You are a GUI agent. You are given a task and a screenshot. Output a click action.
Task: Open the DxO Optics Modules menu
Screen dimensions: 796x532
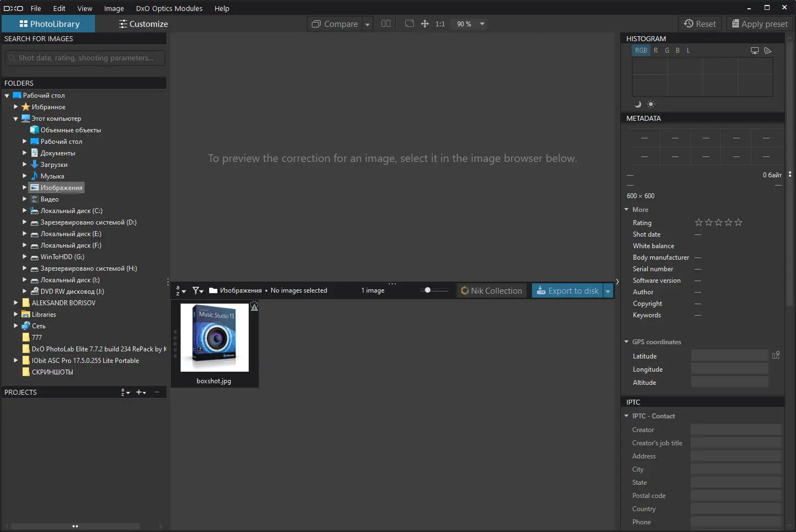click(x=169, y=8)
